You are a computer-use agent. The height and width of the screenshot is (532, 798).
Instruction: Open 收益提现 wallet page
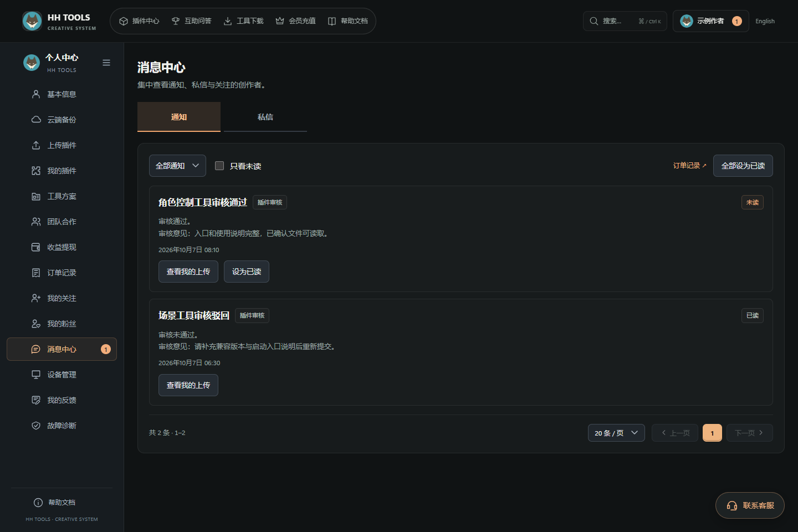click(x=62, y=247)
